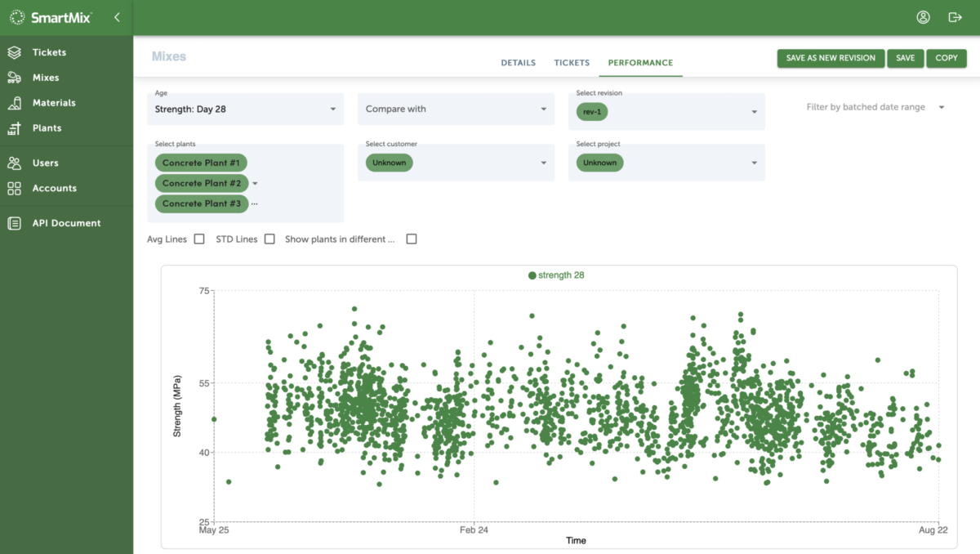
Task: Open the Tickets section in the sidebar
Action: (x=18, y=51)
